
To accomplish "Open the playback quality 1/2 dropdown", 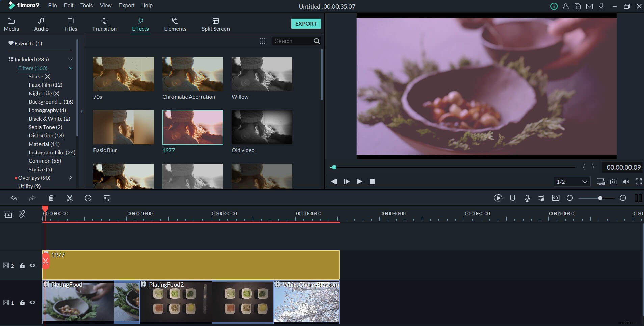I will (572, 181).
